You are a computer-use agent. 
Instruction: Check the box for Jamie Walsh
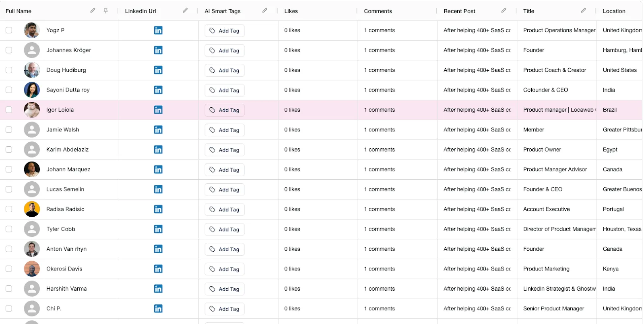coord(9,129)
